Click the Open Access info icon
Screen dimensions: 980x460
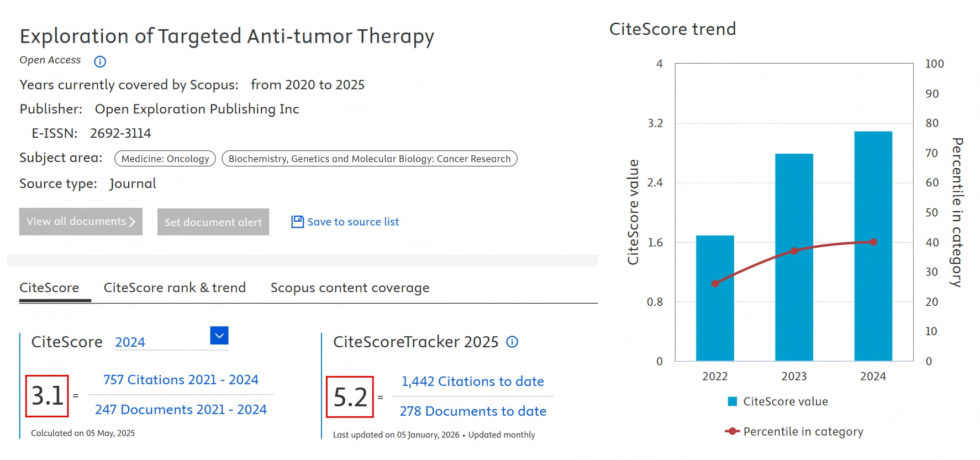pos(100,61)
